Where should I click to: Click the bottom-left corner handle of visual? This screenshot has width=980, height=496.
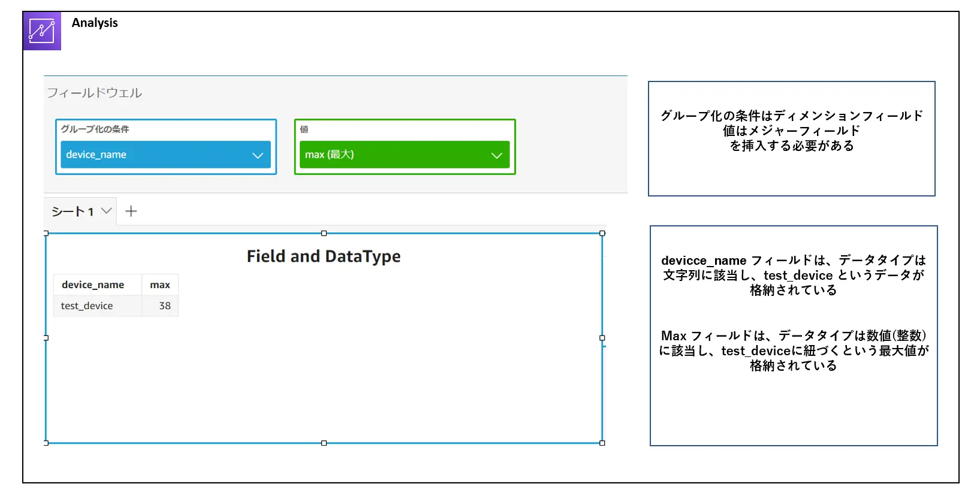pyautogui.click(x=46, y=443)
